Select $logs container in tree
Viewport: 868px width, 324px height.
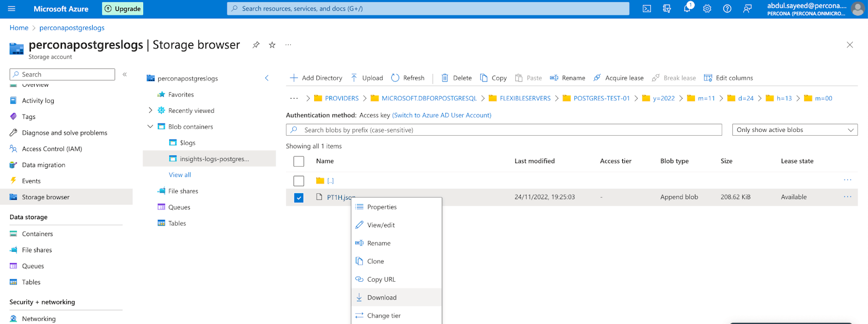point(188,143)
